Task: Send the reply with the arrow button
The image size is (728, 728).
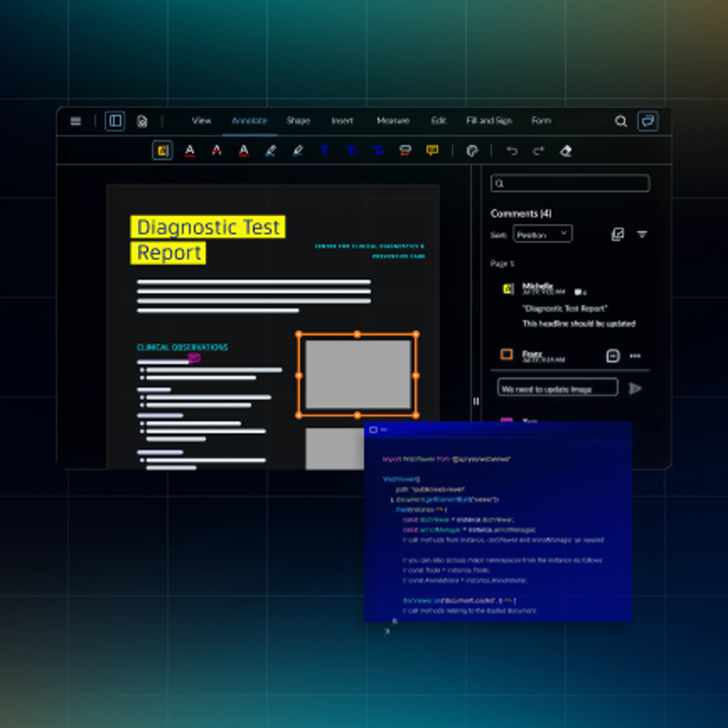Action: pos(635,388)
